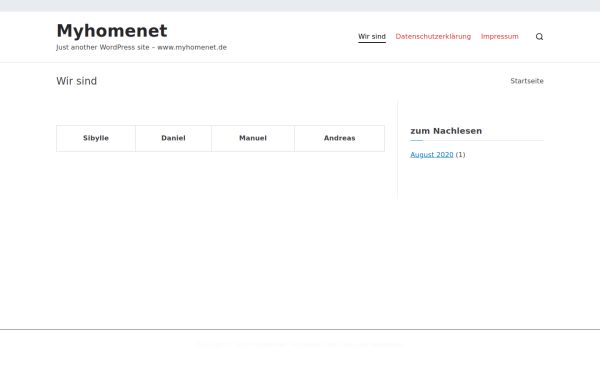Open the search magnifier icon in header
The height and width of the screenshot is (375, 600).
click(539, 37)
